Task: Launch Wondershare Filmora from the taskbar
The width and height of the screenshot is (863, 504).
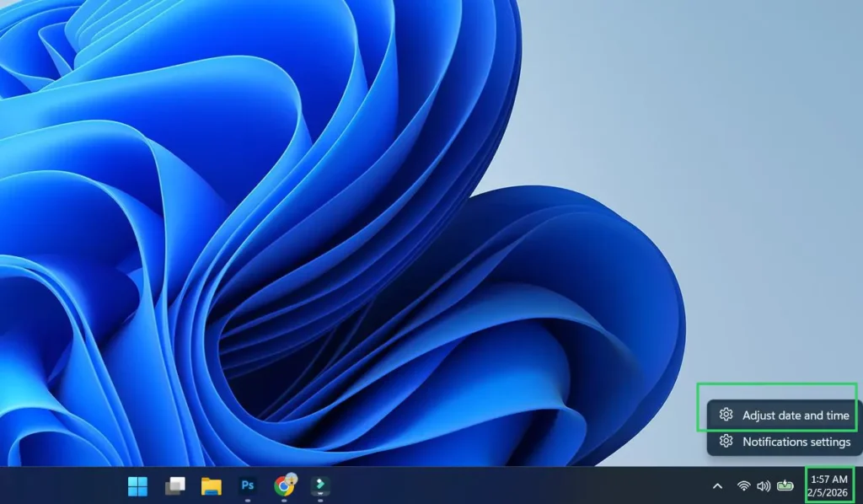Action: click(x=321, y=485)
